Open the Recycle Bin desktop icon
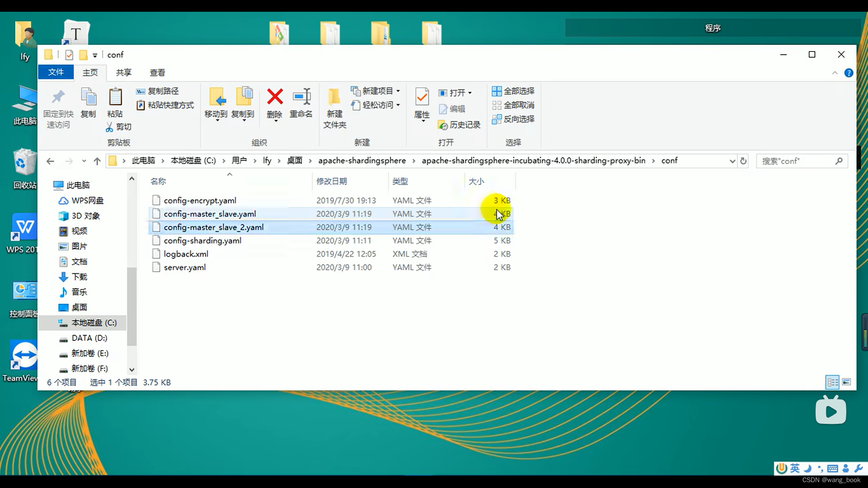 tap(24, 168)
